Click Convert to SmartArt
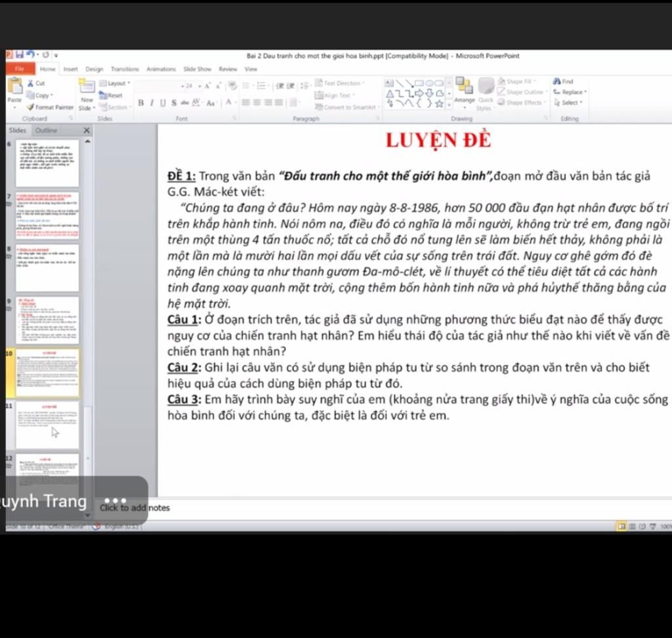Image resolution: width=672 pixels, height=638 pixels. pyautogui.click(x=348, y=107)
